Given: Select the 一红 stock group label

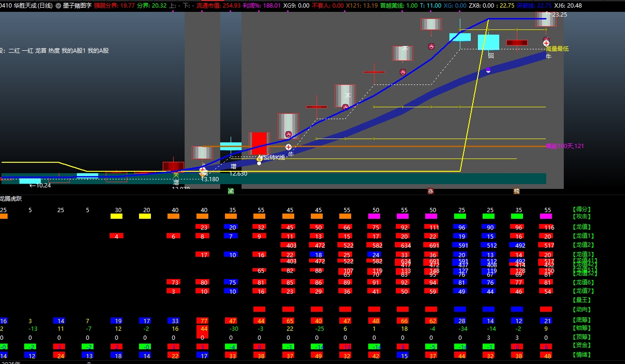Looking at the screenshot, I should tap(28, 51).
